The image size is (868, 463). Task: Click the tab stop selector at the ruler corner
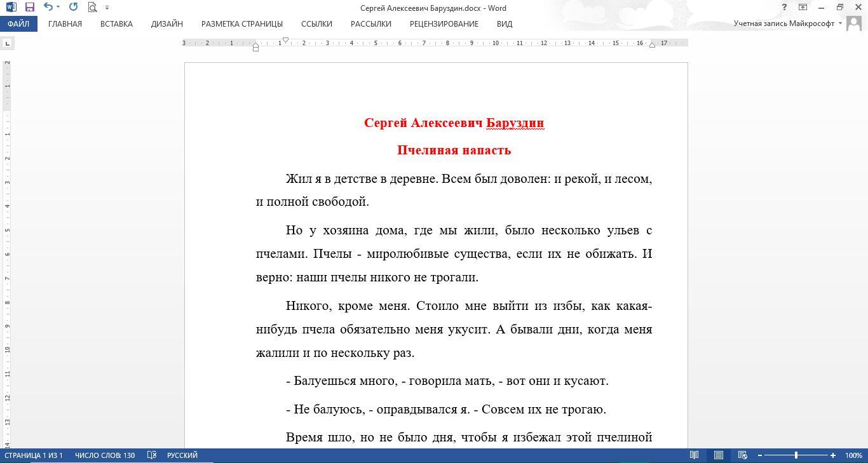[x=7, y=43]
